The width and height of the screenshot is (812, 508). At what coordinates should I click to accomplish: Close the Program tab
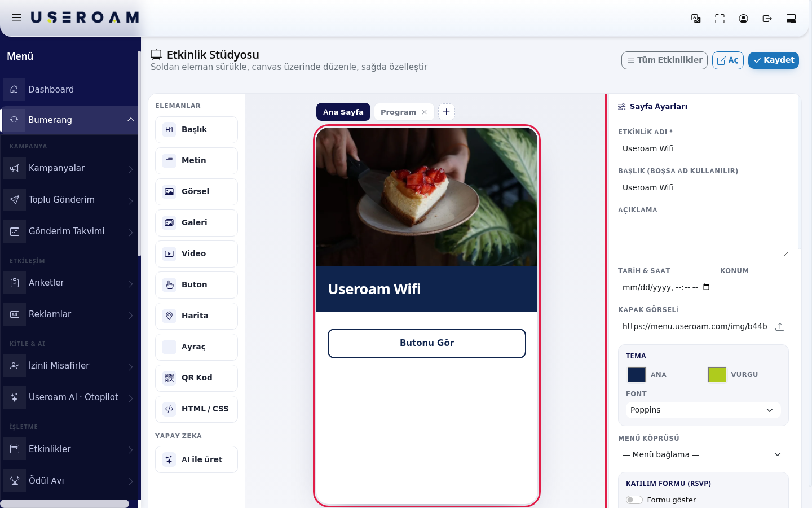[x=425, y=112]
